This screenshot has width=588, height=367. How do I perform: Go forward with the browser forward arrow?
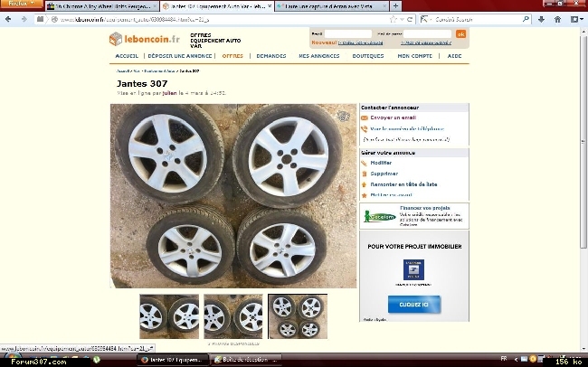tap(24, 19)
